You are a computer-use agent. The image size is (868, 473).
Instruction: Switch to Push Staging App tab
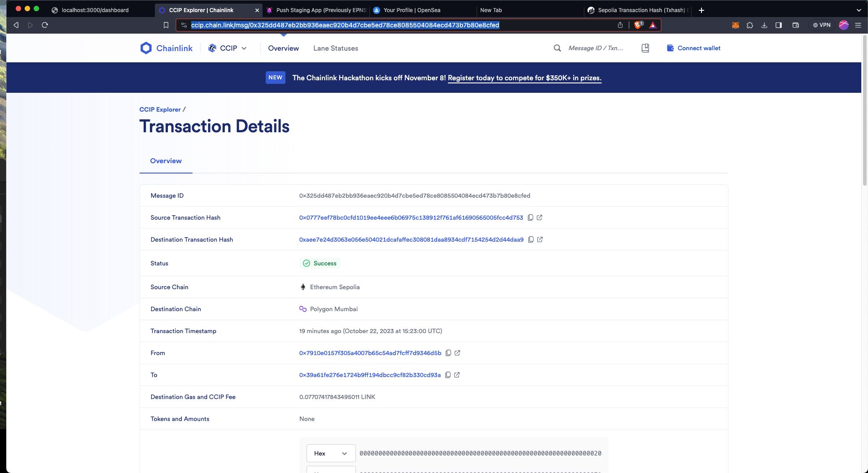point(316,10)
